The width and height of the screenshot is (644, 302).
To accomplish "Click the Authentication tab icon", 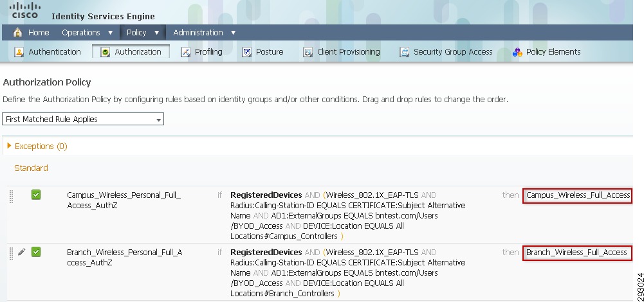I will pyautogui.click(x=19, y=52).
